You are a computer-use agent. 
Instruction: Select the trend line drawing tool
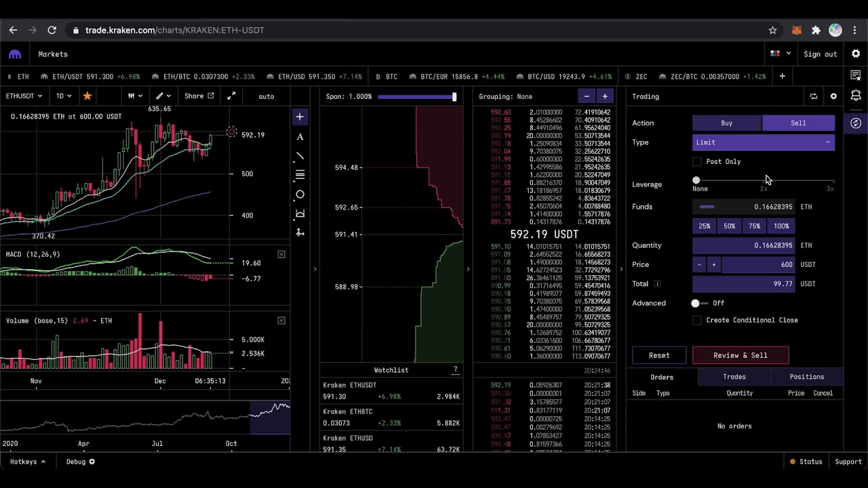pyautogui.click(x=299, y=157)
